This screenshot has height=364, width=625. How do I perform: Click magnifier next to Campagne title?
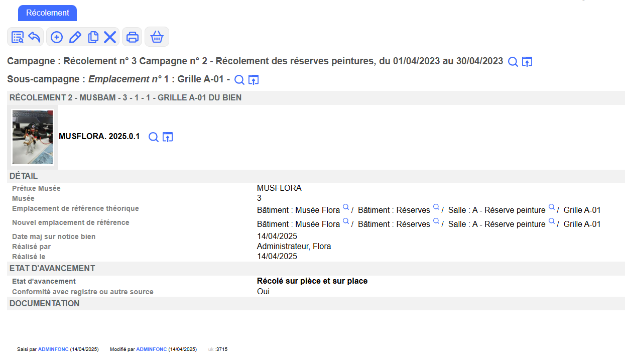coord(513,62)
